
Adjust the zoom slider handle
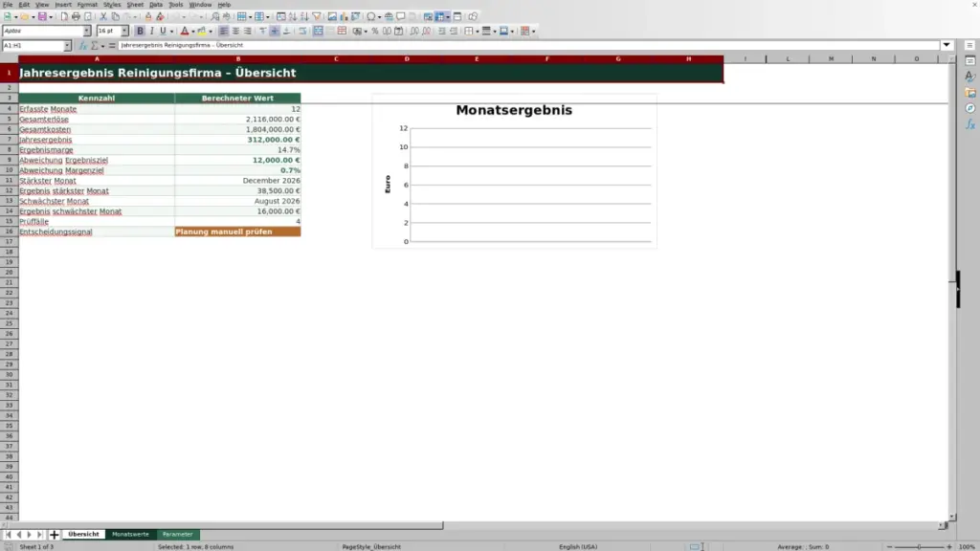point(919,546)
